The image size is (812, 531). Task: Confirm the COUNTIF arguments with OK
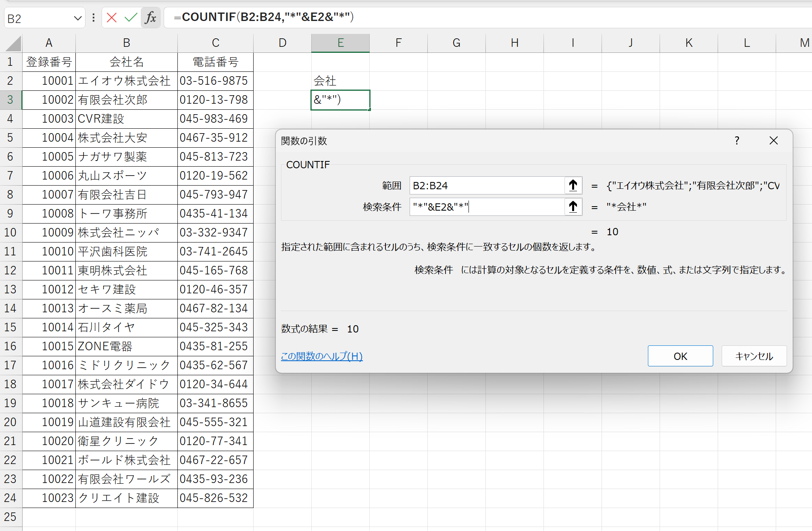(680, 356)
